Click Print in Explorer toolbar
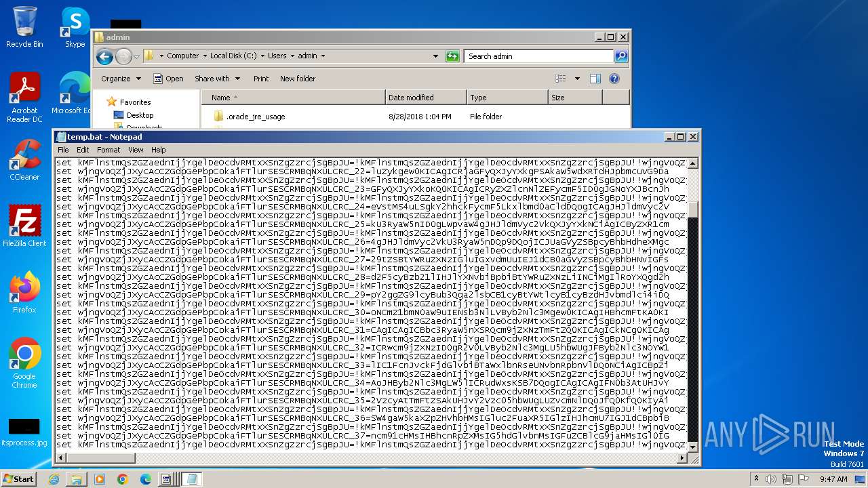 click(x=261, y=79)
